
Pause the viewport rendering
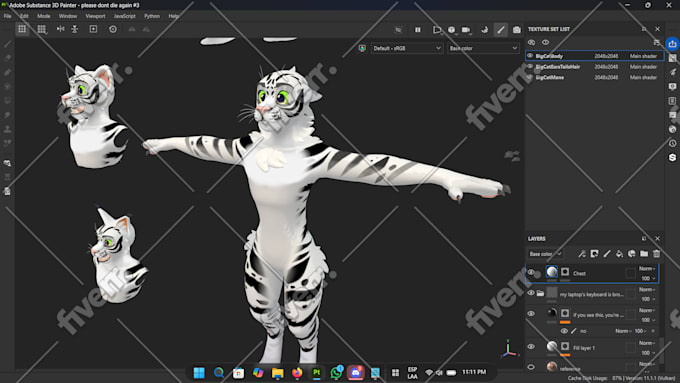pos(418,29)
